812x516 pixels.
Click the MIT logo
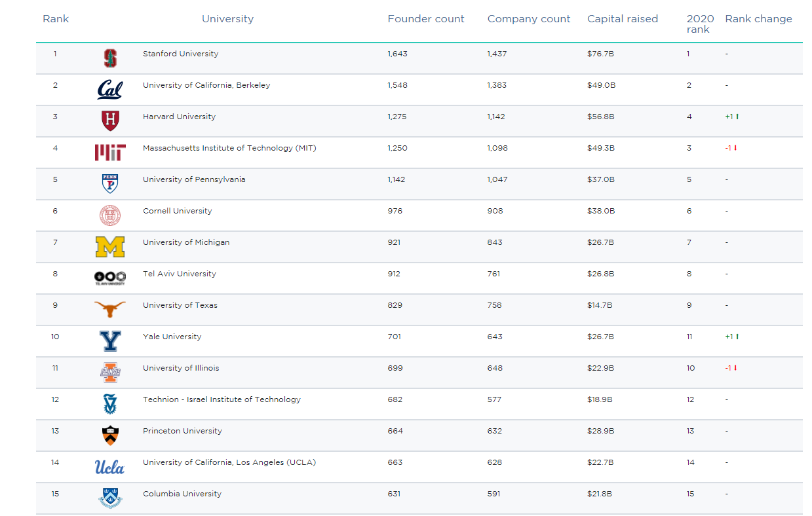(110, 153)
